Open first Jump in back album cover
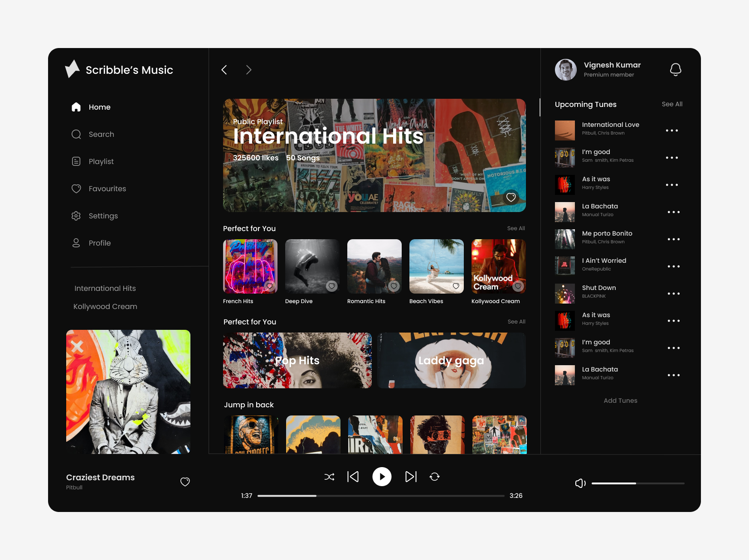 251,434
